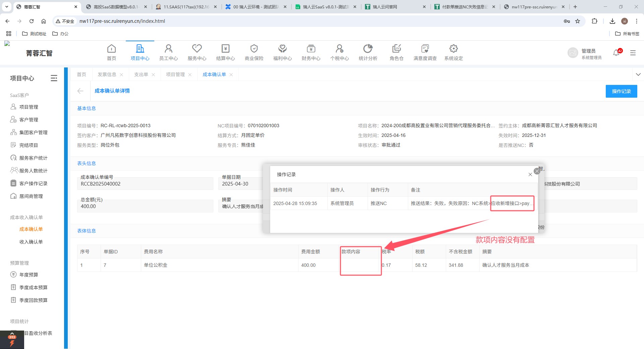Open the 测试地址 bookmark folder
This screenshot has width=644, height=349.
coord(34,34)
